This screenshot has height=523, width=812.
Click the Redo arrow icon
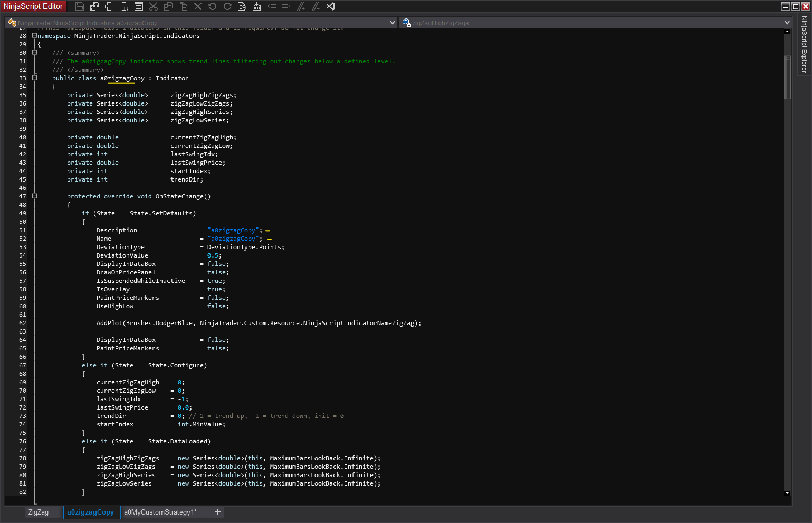pyautogui.click(x=227, y=6)
